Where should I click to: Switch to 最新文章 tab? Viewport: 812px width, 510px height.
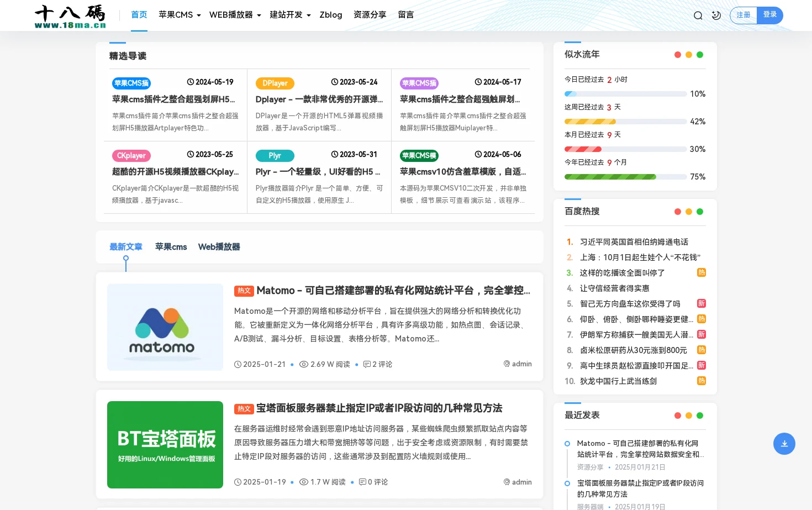[126, 247]
